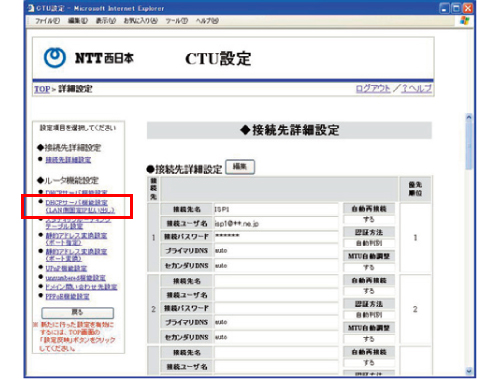Click the Windows flag throbber icon

[x=464, y=21]
